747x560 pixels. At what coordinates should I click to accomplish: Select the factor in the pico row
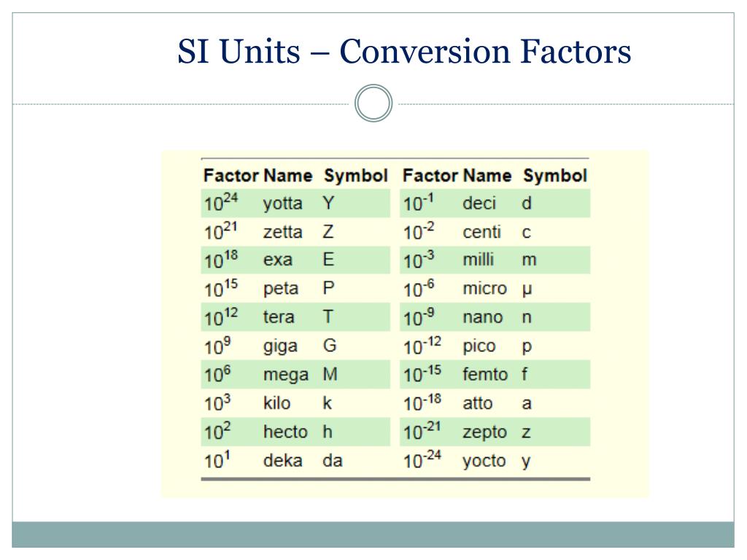tap(422, 345)
